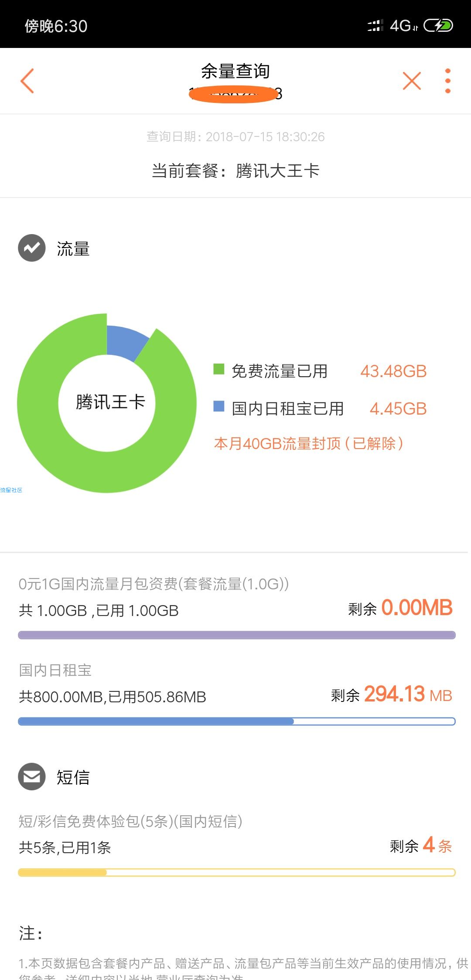Tap the 余量查询 page title
471x980 pixels.
coord(235,71)
